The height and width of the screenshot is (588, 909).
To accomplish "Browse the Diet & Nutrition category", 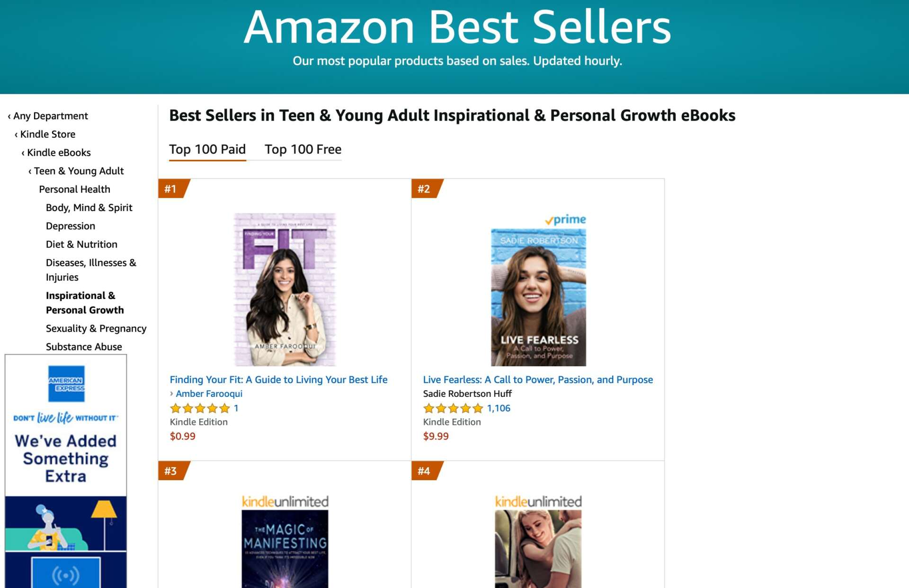I will pos(81,244).
